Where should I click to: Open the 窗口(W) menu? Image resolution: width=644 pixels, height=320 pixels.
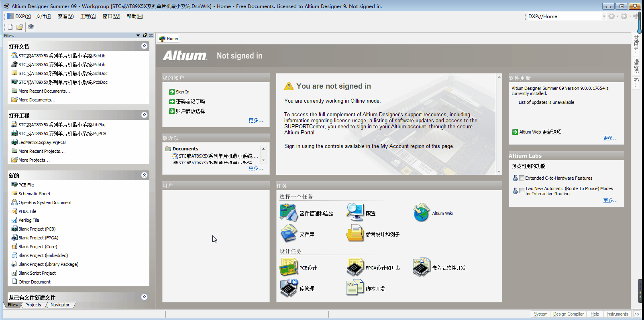111,16
